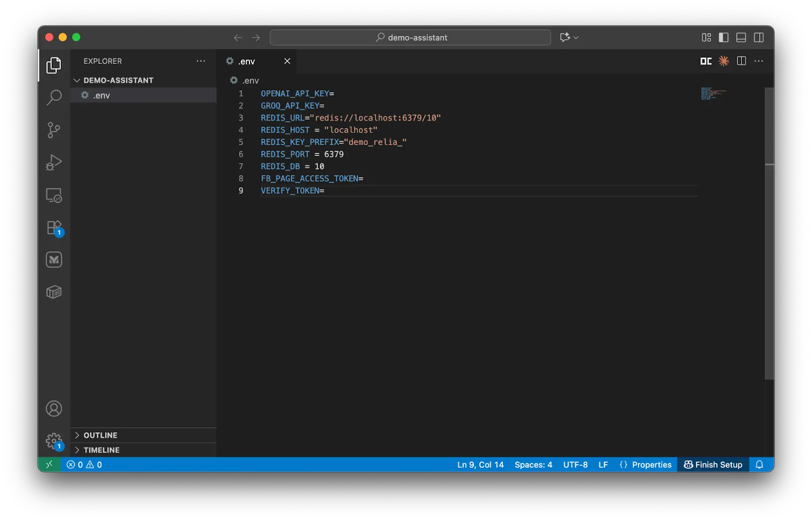Click the notifications bell in the status bar
812x522 pixels.
[759, 464]
